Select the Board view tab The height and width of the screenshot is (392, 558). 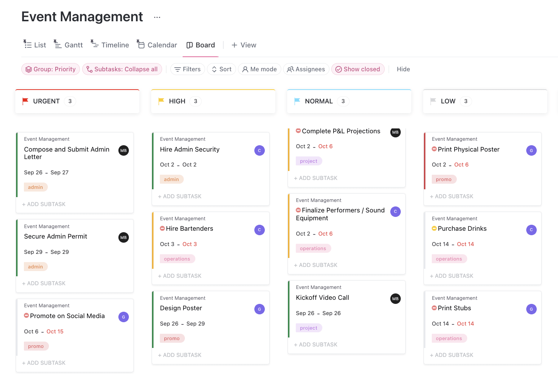coord(201,45)
